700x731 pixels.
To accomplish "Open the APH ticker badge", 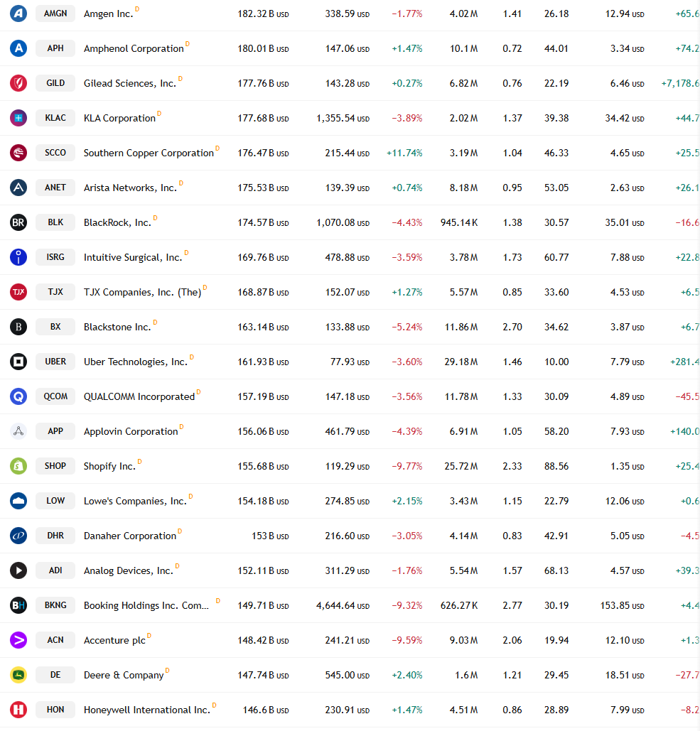I will tap(55, 48).
